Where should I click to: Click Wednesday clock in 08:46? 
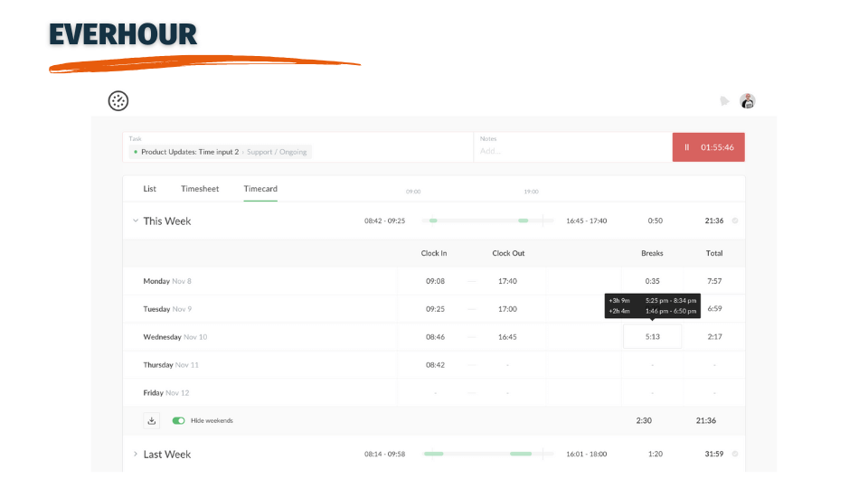pos(435,336)
